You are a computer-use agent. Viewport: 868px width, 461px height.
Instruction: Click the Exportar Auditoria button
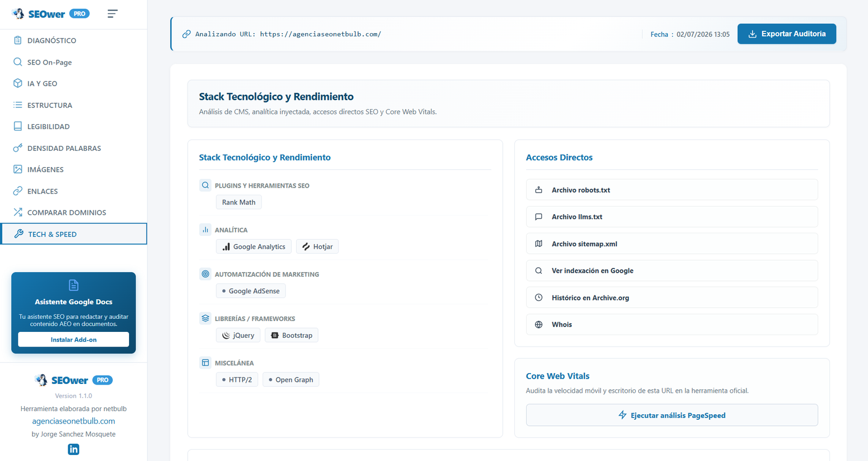(787, 34)
